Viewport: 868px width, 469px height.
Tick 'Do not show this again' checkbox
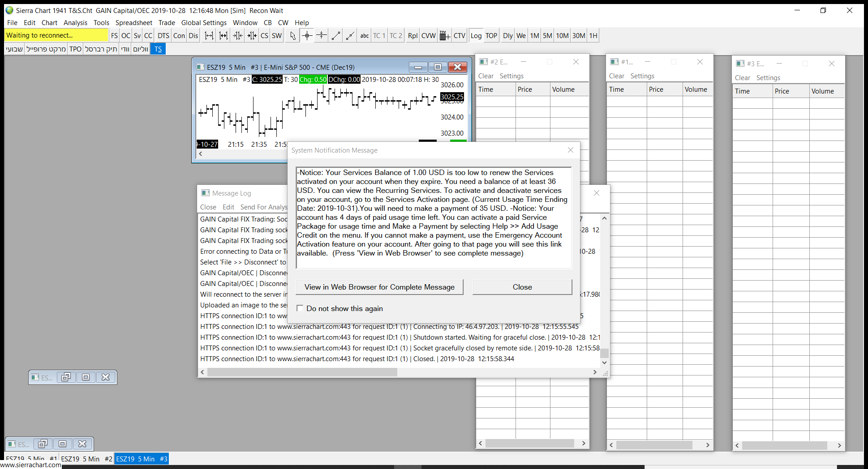tap(300, 308)
